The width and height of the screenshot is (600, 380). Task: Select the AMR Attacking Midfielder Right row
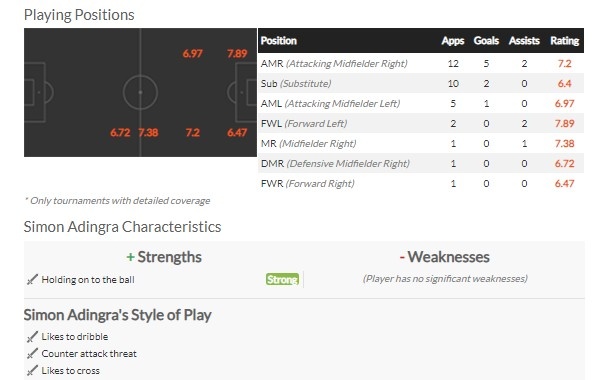[421, 64]
